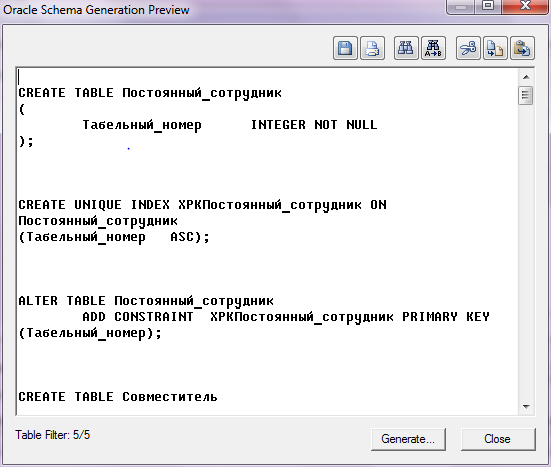Open Find and Replace (A→B binoculars)

click(x=433, y=48)
